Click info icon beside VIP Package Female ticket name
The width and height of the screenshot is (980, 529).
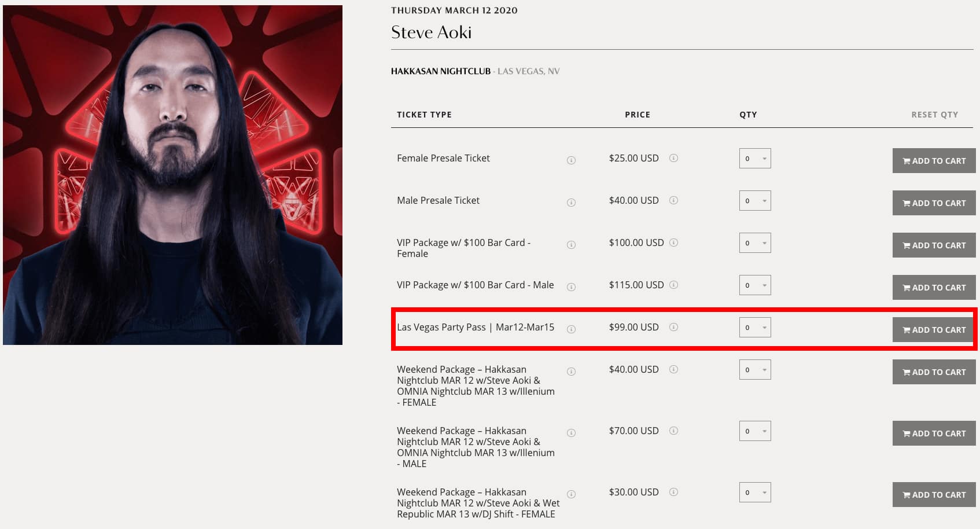pyautogui.click(x=571, y=245)
